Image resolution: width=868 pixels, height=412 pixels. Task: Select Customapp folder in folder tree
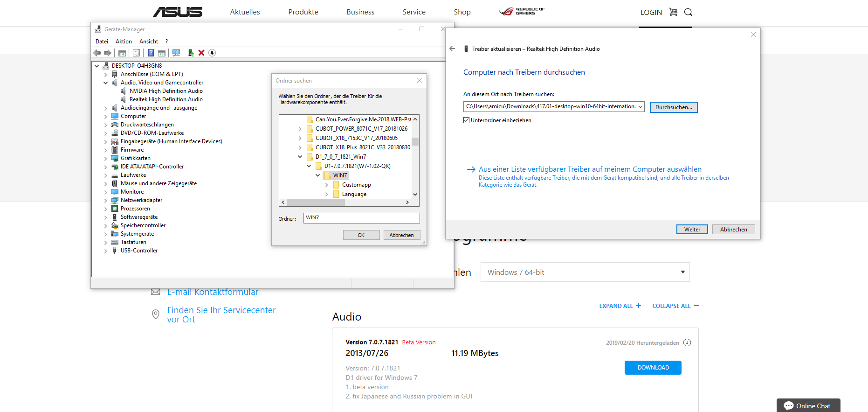point(356,185)
